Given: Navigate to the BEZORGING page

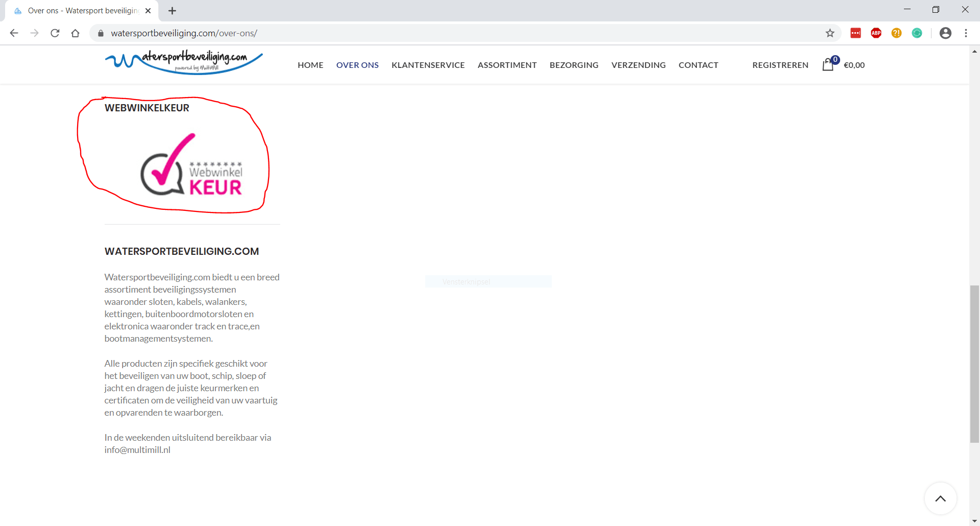Looking at the screenshot, I should click(x=574, y=65).
